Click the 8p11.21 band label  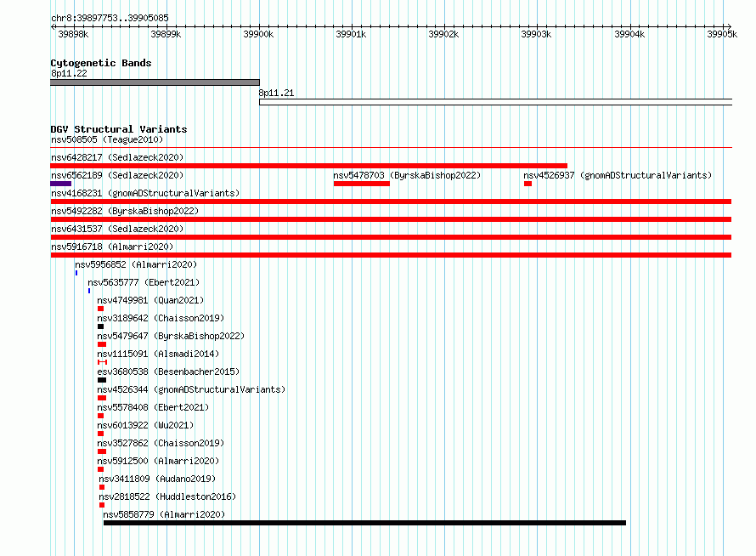276,93
